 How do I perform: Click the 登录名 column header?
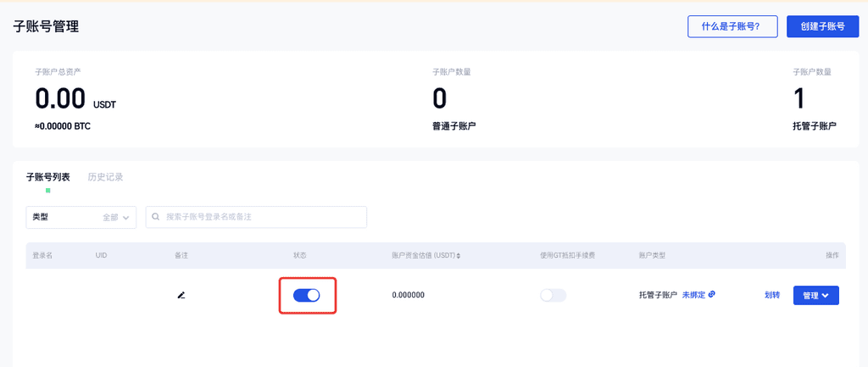42,255
